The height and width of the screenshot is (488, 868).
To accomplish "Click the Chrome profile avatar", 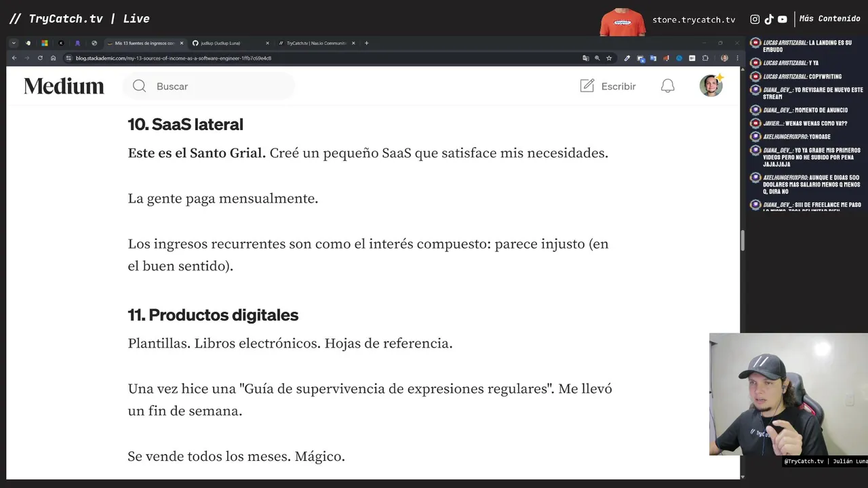I will pos(724,58).
